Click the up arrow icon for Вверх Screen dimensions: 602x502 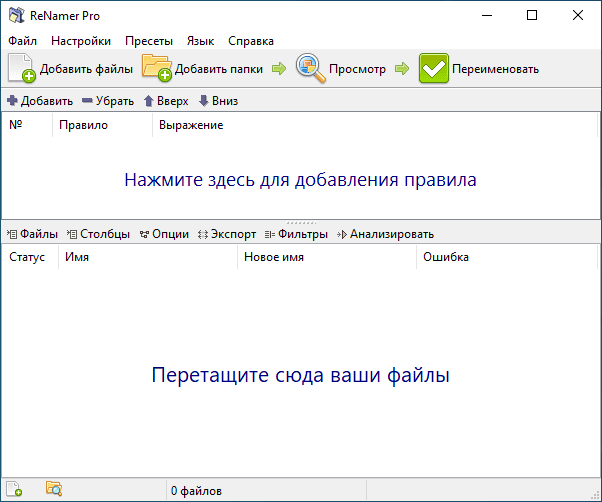click(149, 101)
